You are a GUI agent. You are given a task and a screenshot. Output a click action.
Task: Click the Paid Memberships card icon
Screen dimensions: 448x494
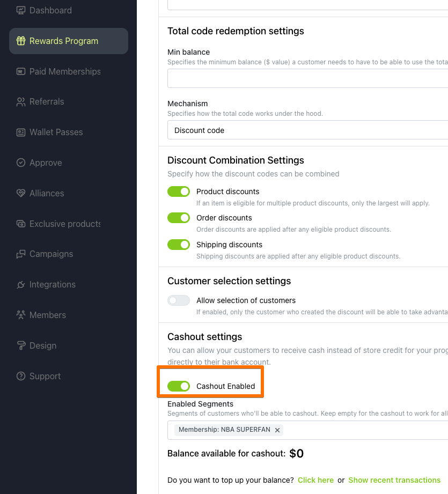click(21, 71)
